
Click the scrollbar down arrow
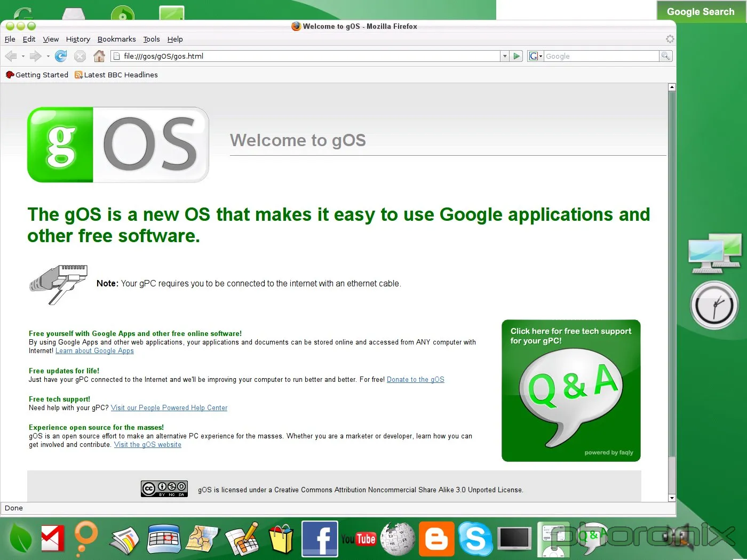672,498
